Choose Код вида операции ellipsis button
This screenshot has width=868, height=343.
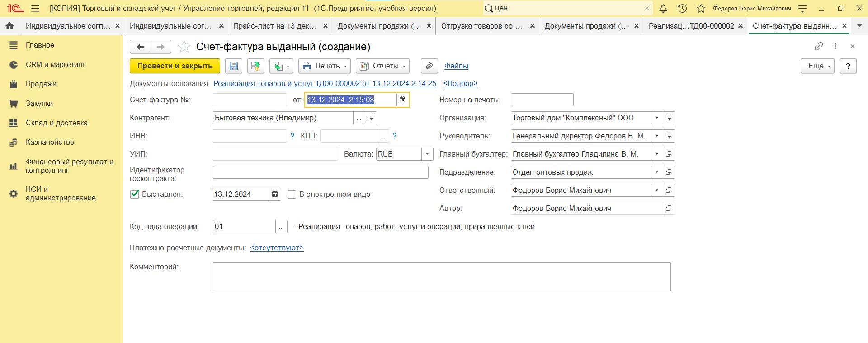[x=281, y=226]
